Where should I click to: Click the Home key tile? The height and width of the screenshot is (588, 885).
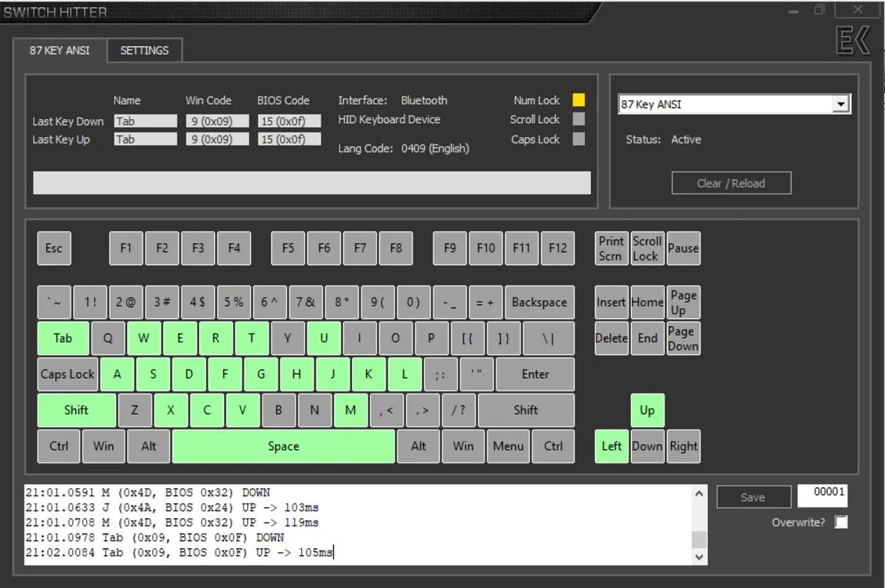tap(647, 303)
